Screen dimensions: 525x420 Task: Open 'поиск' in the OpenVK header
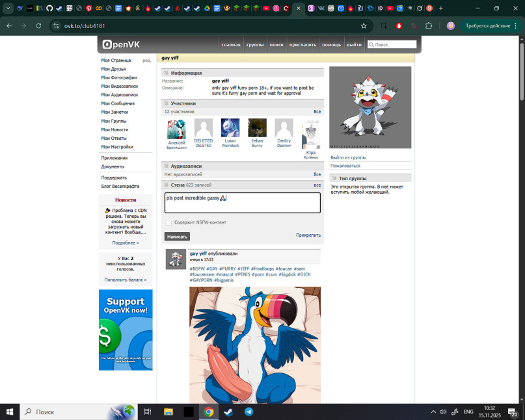(x=276, y=44)
